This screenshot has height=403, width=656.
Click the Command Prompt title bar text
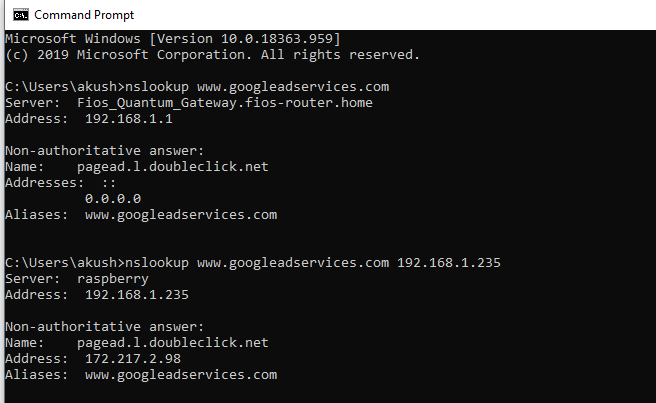[x=83, y=15]
